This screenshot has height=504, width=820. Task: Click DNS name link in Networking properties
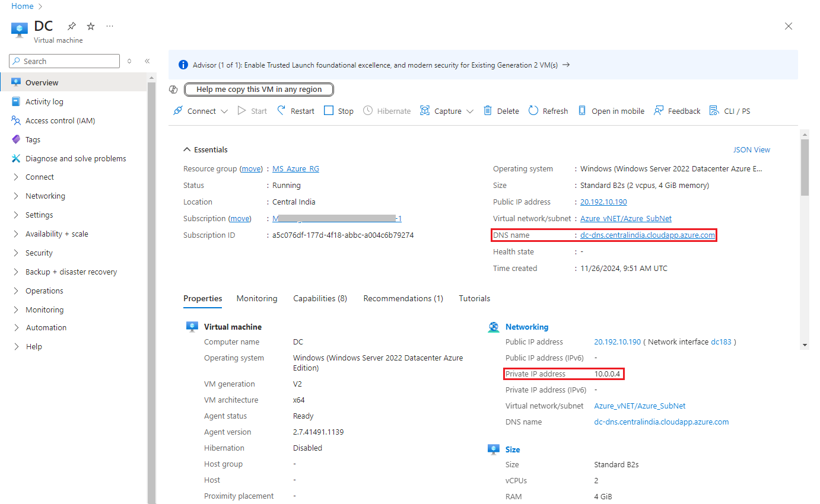pos(662,422)
